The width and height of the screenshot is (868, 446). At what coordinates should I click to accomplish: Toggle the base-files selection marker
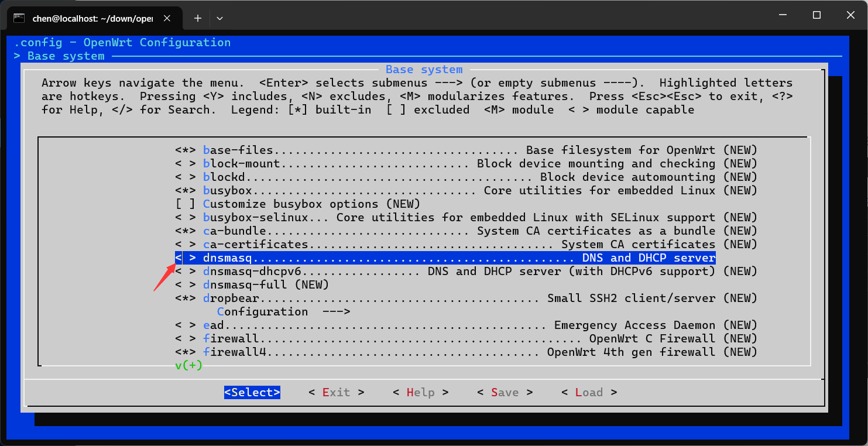(186, 150)
